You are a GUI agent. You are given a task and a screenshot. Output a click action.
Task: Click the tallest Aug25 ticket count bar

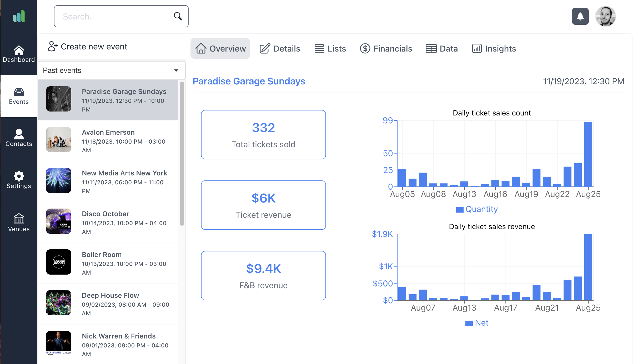click(x=588, y=154)
